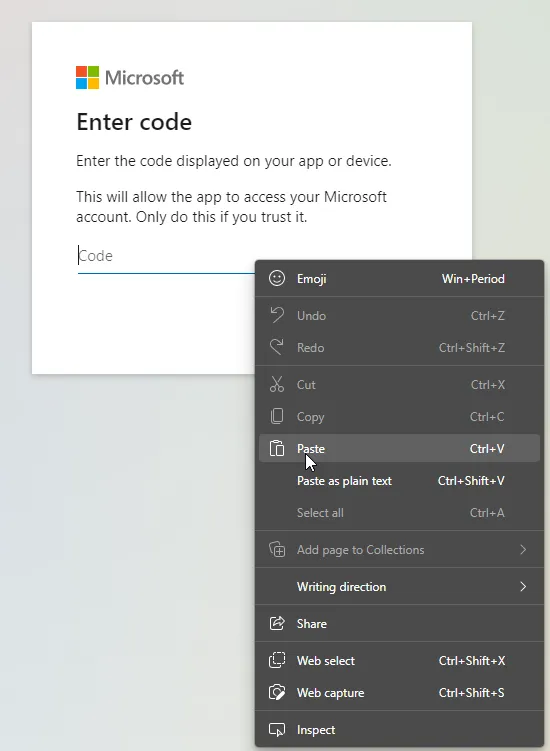Select the Inspect menu label
Screen dimensions: 550x751
click(316, 730)
